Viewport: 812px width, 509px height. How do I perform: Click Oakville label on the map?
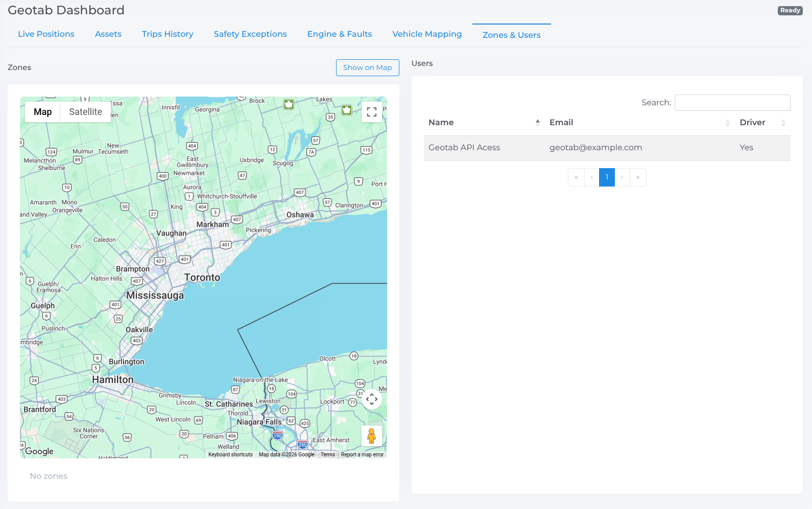(139, 330)
